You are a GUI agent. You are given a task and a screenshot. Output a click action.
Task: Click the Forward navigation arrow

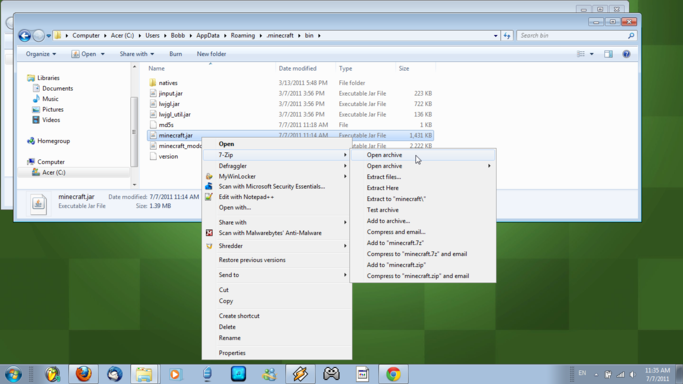tap(39, 36)
